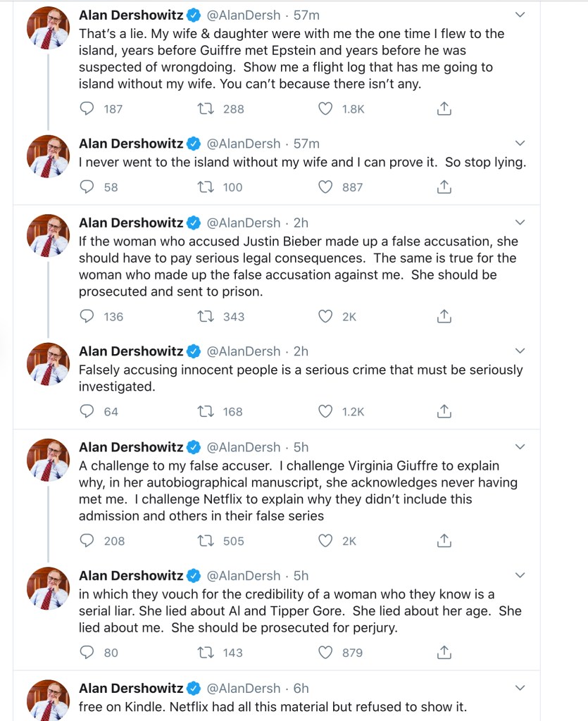Share the flight log tweet

[x=444, y=108]
